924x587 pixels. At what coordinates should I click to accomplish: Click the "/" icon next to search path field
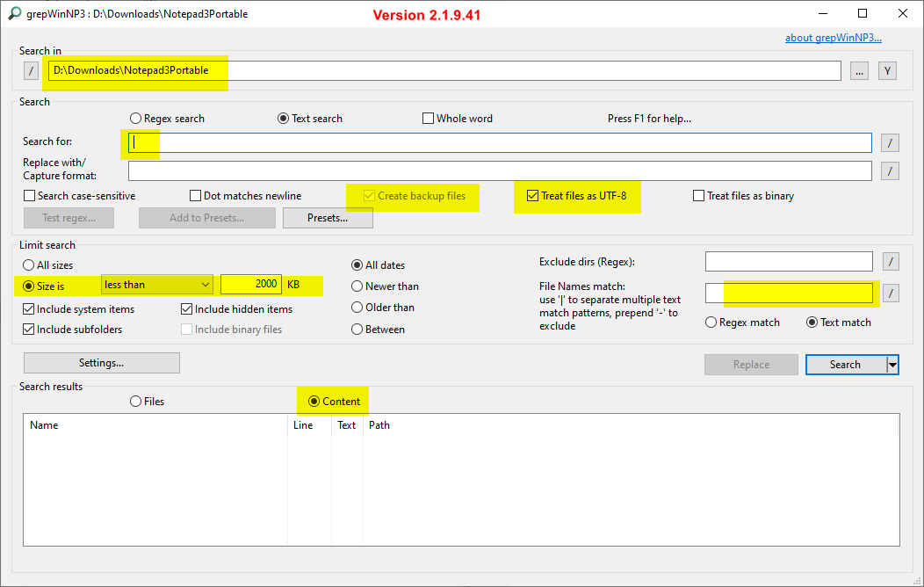30,70
